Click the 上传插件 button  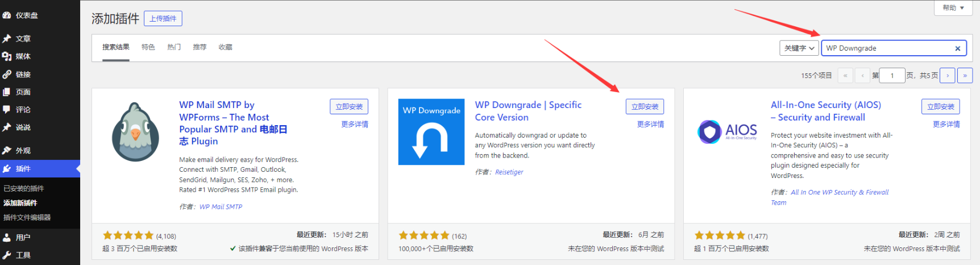click(163, 19)
